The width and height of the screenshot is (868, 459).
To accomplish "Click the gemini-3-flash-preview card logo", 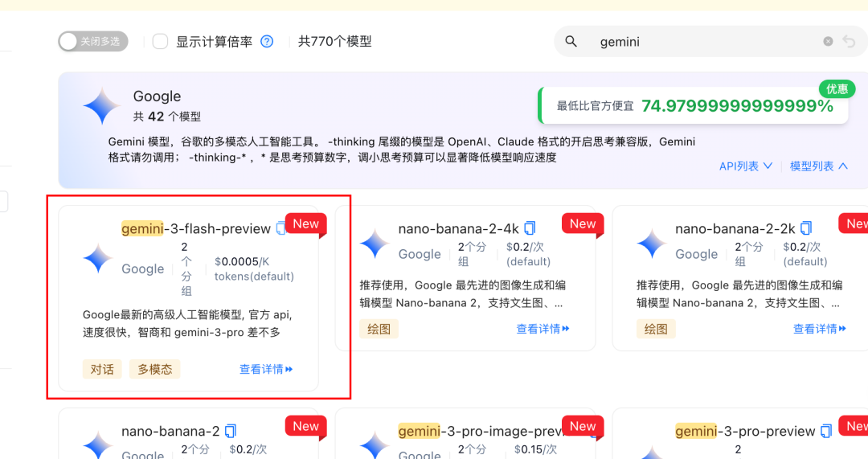I will point(98,258).
